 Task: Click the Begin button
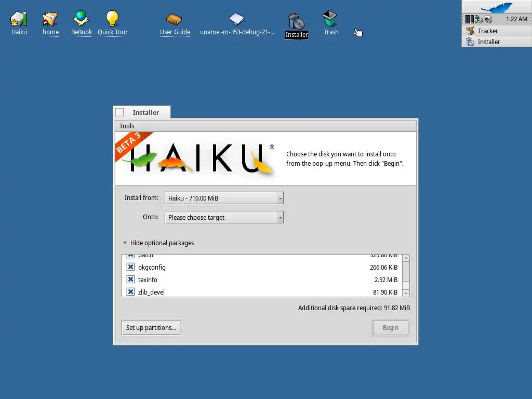click(x=391, y=328)
